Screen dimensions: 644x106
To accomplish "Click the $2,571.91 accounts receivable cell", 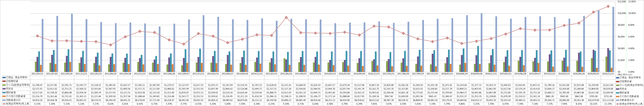I will click(37, 89).
